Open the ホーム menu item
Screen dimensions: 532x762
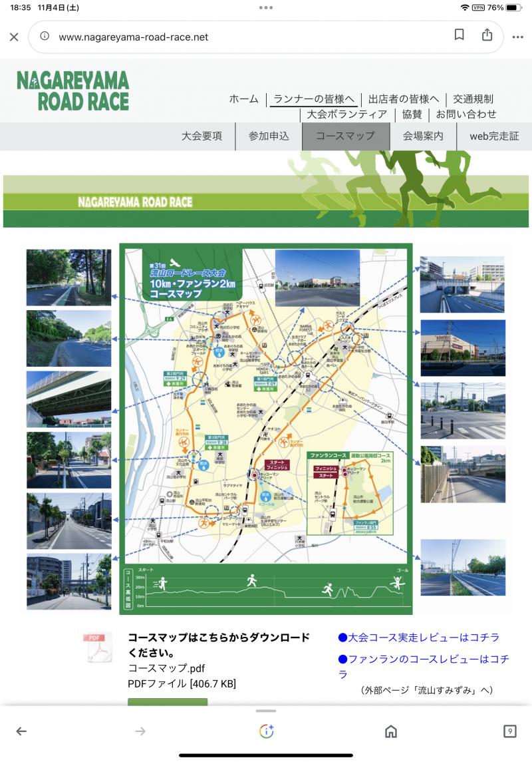tap(243, 99)
